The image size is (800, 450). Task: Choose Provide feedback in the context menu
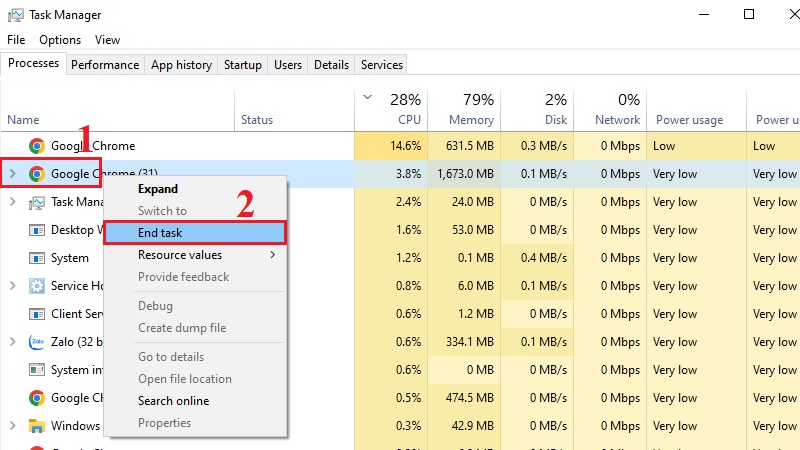(x=195, y=277)
